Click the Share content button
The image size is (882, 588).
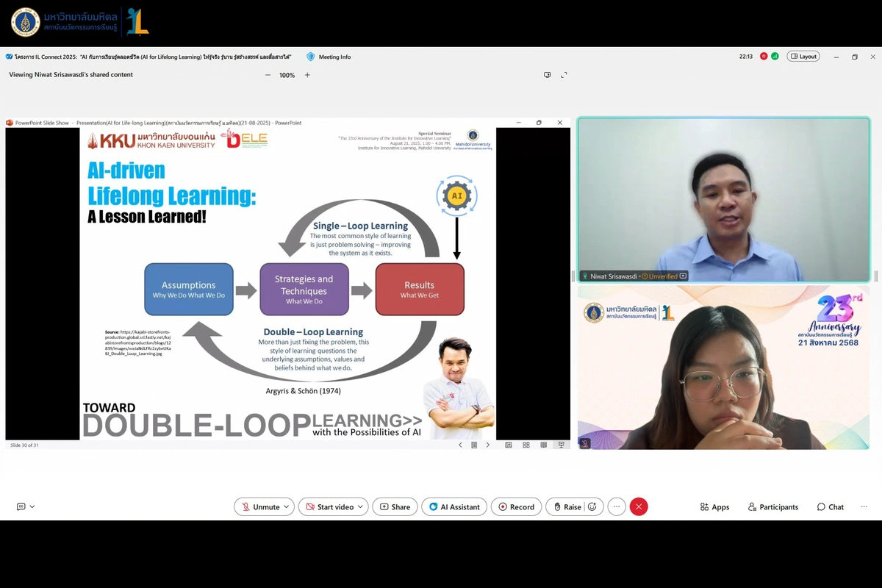(395, 507)
